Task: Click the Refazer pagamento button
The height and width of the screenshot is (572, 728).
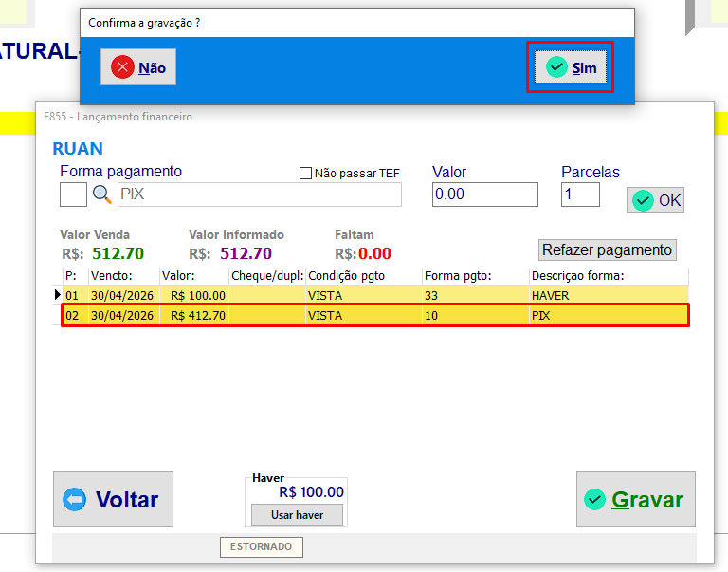Action: click(607, 250)
